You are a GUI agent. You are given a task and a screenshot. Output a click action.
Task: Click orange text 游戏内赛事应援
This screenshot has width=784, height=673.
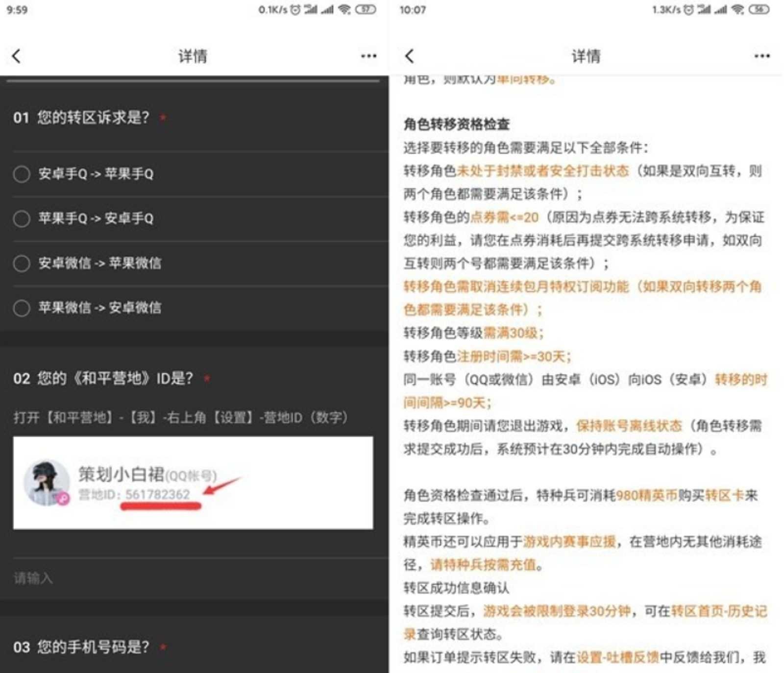[x=570, y=542]
